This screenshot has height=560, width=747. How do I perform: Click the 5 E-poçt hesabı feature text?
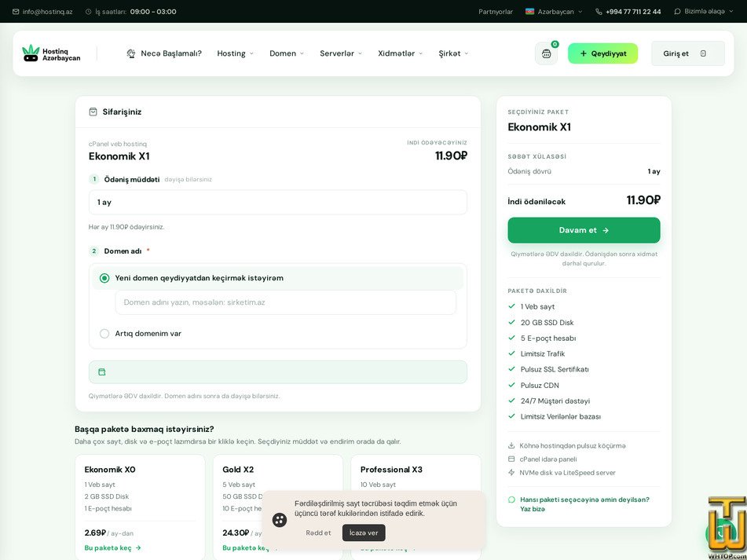547,338
